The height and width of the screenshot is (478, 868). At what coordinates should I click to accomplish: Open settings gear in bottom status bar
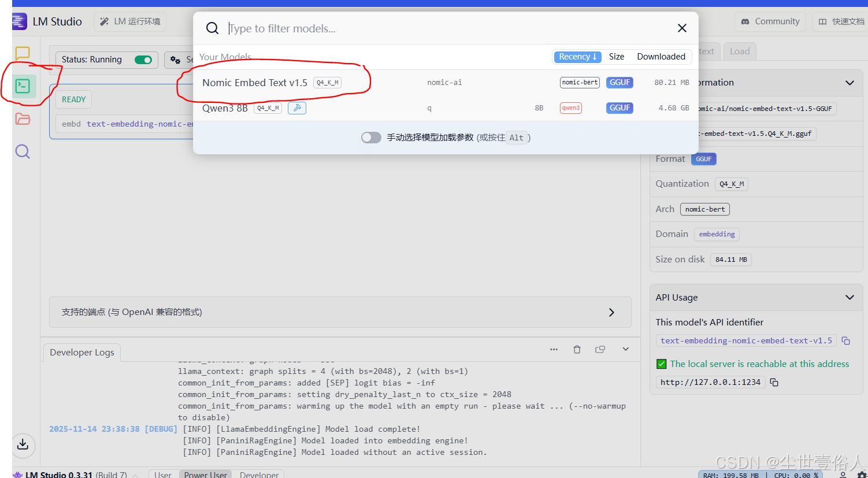click(863, 475)
